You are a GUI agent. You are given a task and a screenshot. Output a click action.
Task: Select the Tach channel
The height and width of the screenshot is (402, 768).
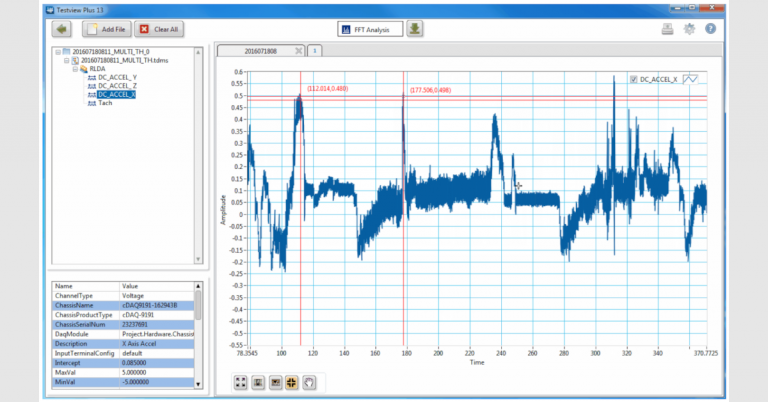[105, 103]
